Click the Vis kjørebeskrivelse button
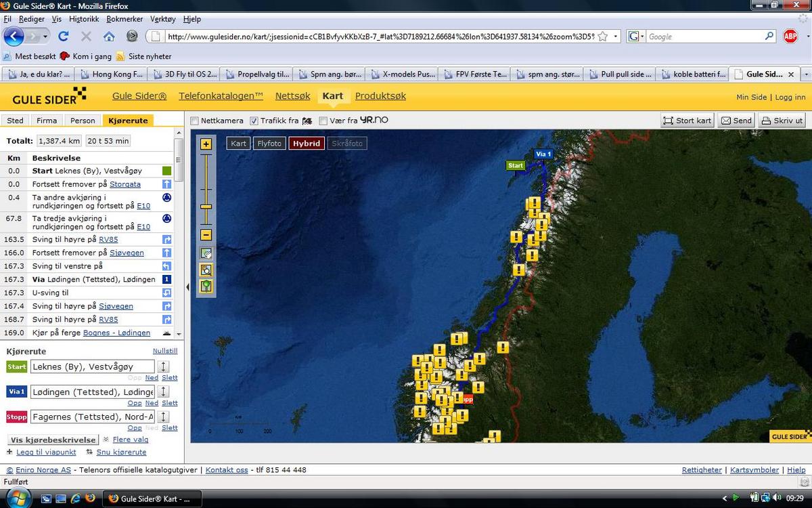 pyautogui.click(x=53, y=440)
